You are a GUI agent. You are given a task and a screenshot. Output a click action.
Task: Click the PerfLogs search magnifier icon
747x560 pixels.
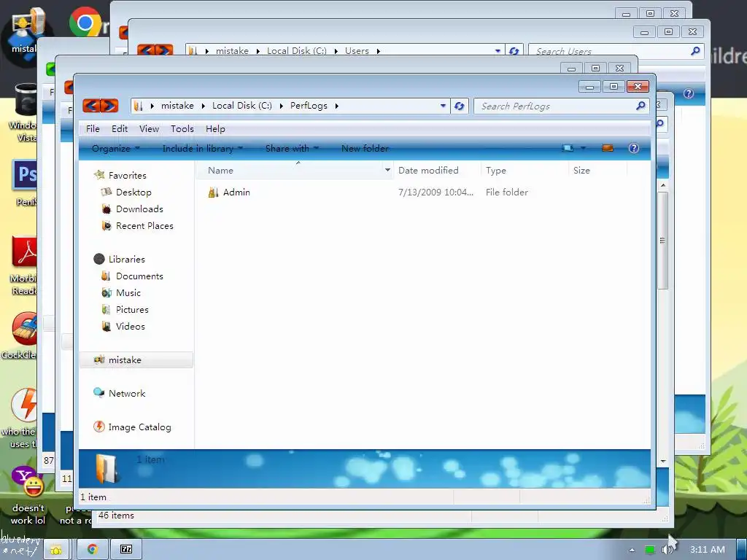click(x=640, y=106)
